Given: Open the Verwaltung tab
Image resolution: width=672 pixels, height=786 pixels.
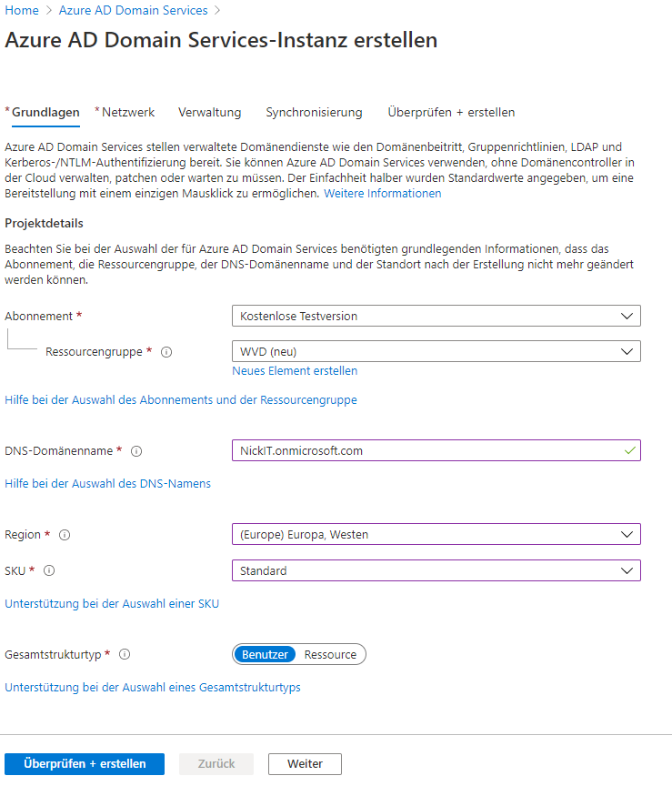Looking at the screenshot, I should [x=209, y=112].
